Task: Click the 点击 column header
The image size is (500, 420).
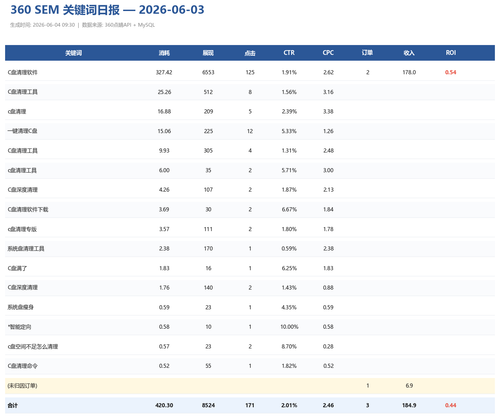Action: [250, 53]
